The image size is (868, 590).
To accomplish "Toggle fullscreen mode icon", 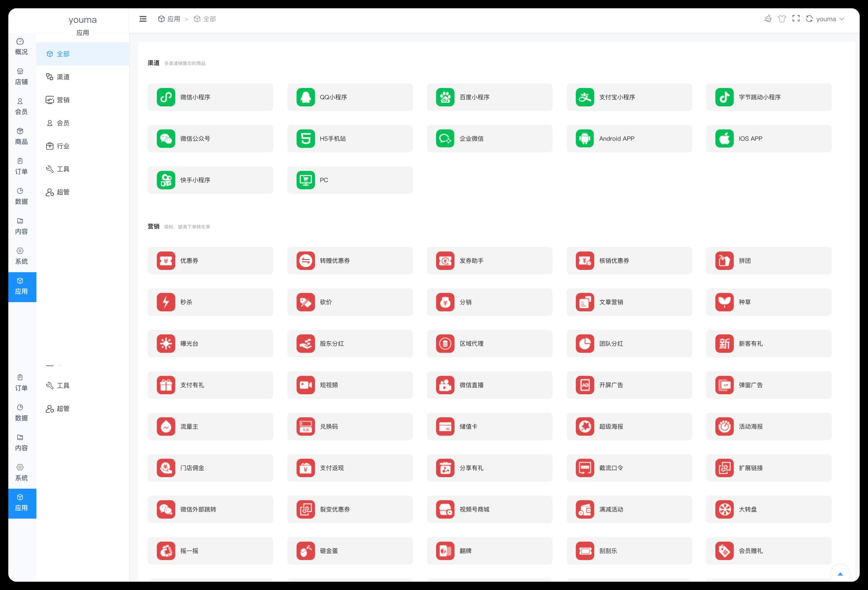I will tap(796, 19).
